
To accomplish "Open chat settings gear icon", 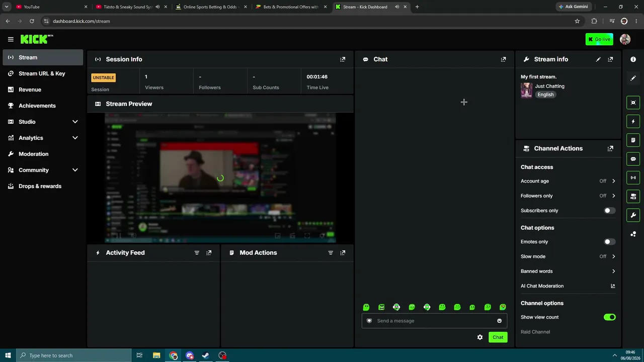I will 480,337.
